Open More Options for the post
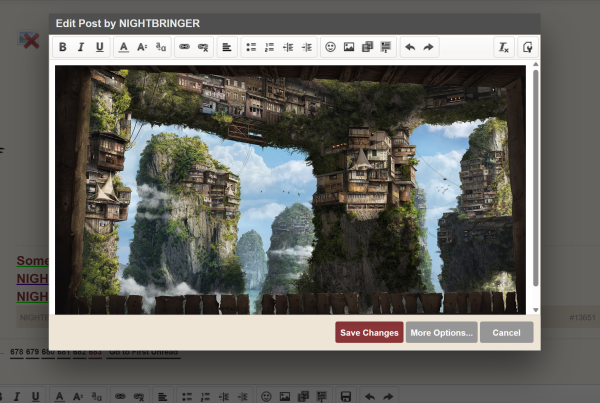Viewport: 600px width, 403px height. 441,333
